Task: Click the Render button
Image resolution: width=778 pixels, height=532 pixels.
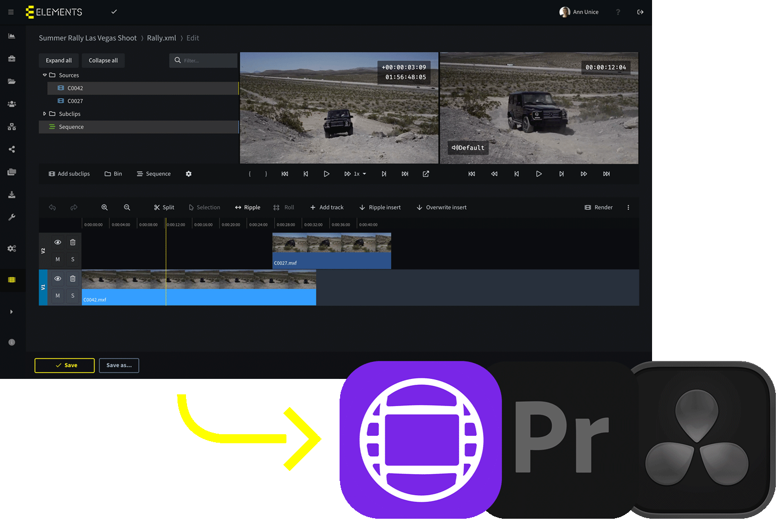Action: [598, 207]
